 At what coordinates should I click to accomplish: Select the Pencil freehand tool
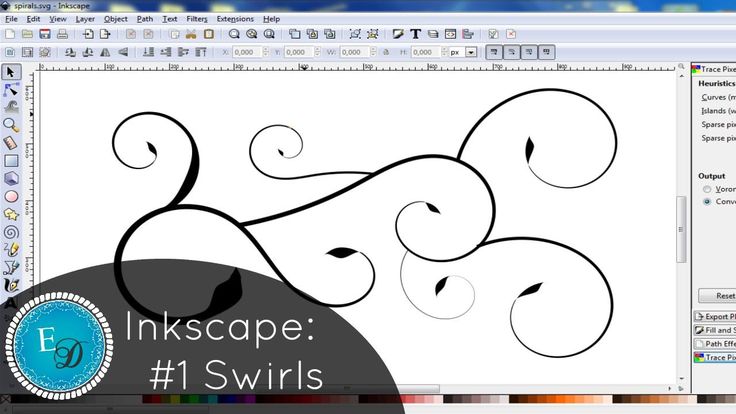[x=11, y=249]
